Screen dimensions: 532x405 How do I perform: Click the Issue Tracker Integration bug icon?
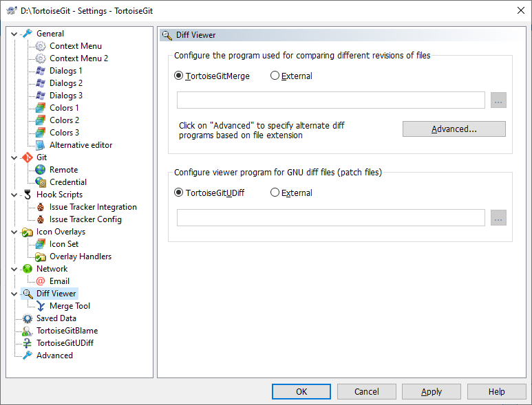coord(41,207)
